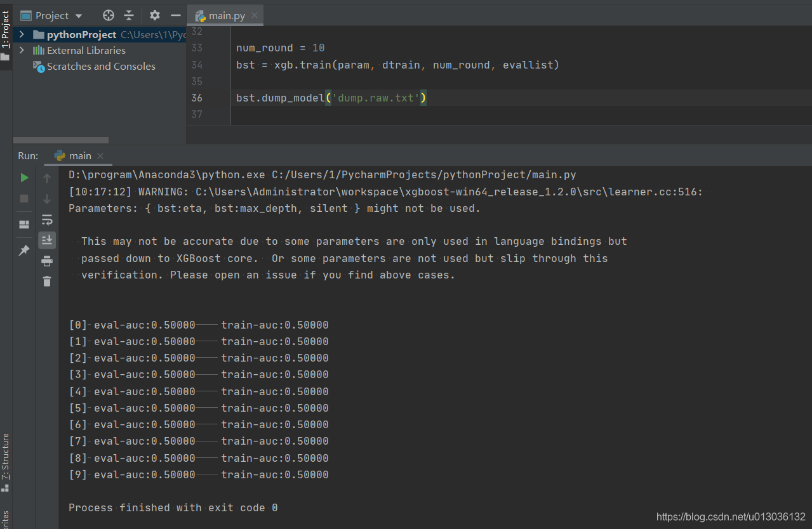Select opened file in Project view crosshair icon
This screenshot has height=529, width=812.
point(107,15)
